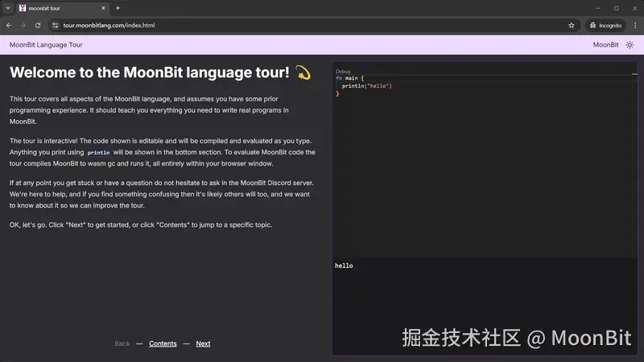Screen dimensions: 644x362
Task: Click MoonBit Language Tour header title
Action: point(46,45)
